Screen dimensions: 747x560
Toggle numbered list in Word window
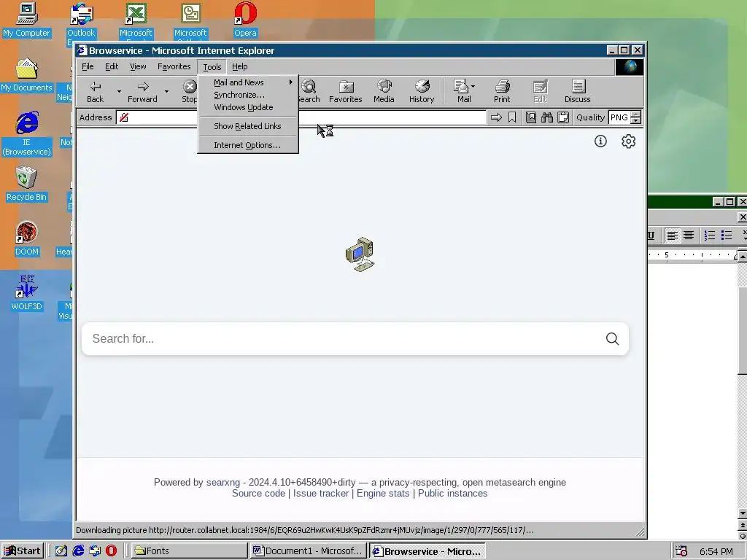[x=710, y=236]
